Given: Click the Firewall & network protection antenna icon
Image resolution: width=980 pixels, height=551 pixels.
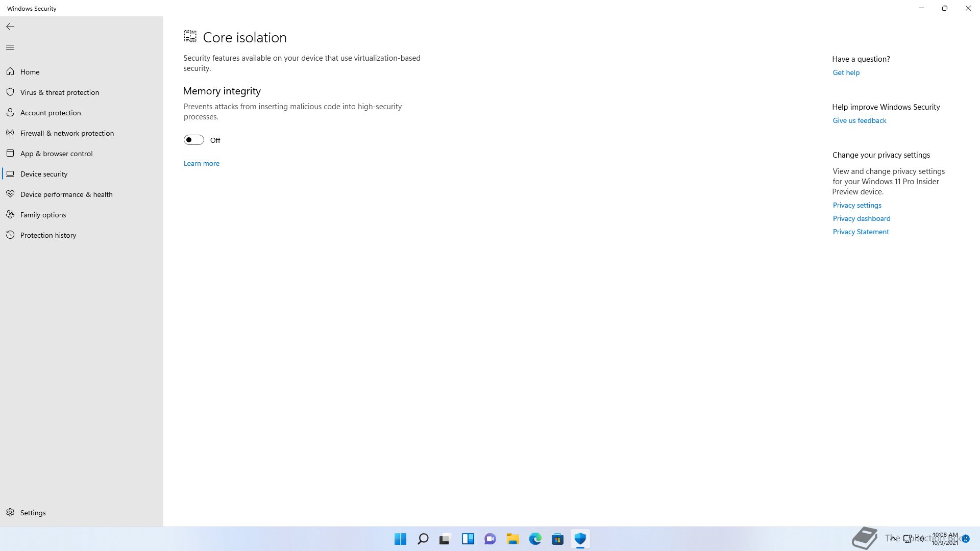Looking at the screenshot, I should pos(10,133).
